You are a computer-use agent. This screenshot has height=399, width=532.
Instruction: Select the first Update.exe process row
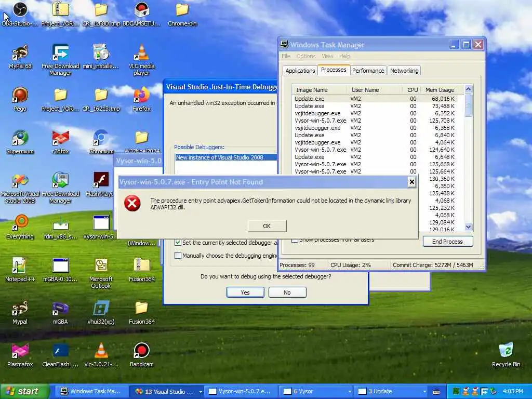point(374,99)
